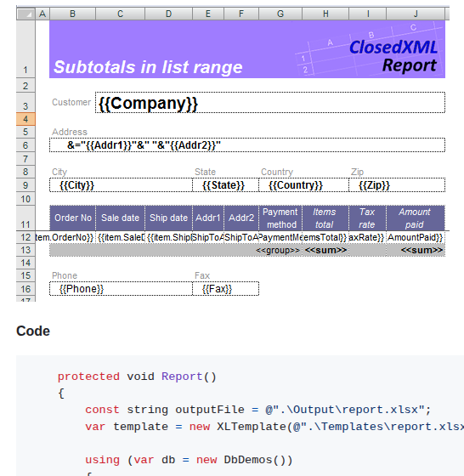
Task: Click 'outputFile' in the code block
Action: (x=210, y=410)
